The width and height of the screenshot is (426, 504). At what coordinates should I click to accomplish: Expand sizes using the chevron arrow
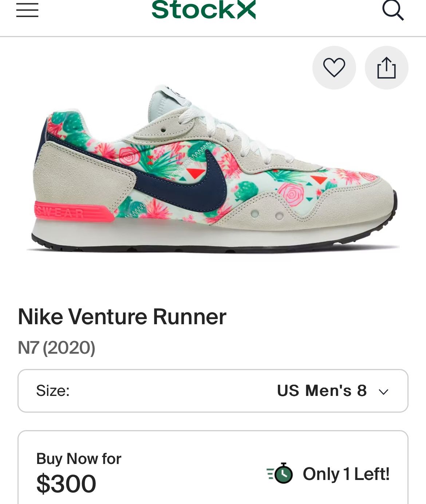383,392
